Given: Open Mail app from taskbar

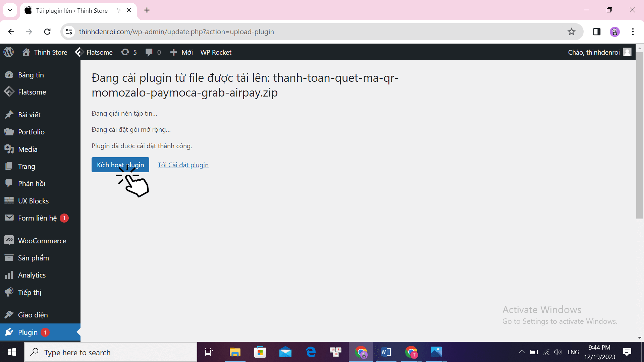Looking at the screenshot, I should [285, 352].
